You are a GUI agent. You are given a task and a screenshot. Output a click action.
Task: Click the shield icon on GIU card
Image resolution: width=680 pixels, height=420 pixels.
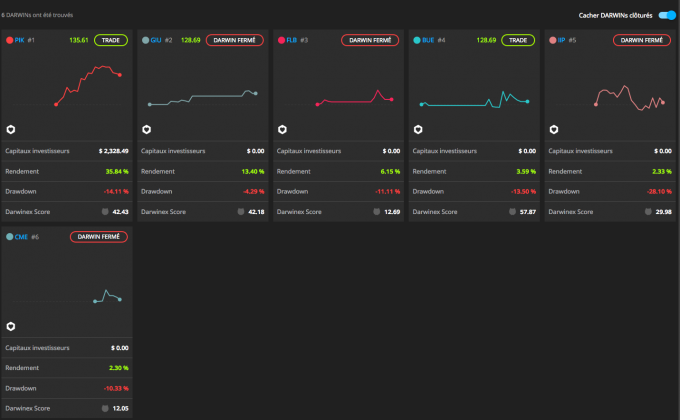[x=147, y=129]
